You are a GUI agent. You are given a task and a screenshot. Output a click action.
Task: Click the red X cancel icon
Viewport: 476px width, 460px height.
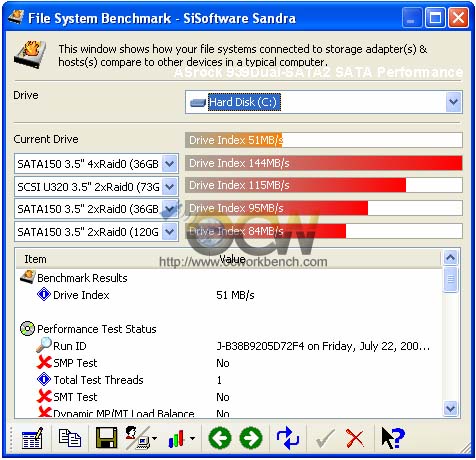click(x=355, y=438)
